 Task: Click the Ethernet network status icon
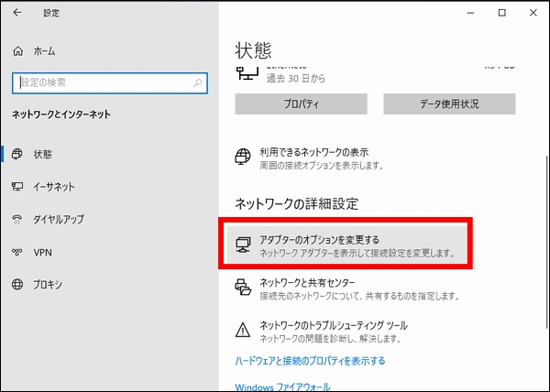point(247,73)
